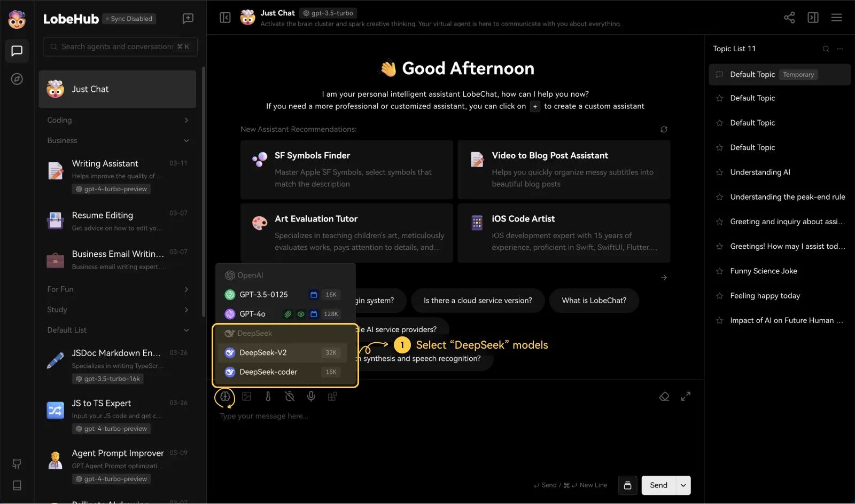The width and height of the screenshot is (855, 504).
Task: Click the share icon in the header
Action: (x=789, y=18)
